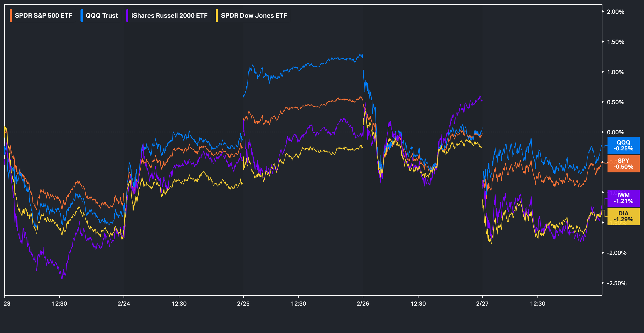
Task: Click the blue QQQ color swatch in the legend
Action: click(82, 16)
